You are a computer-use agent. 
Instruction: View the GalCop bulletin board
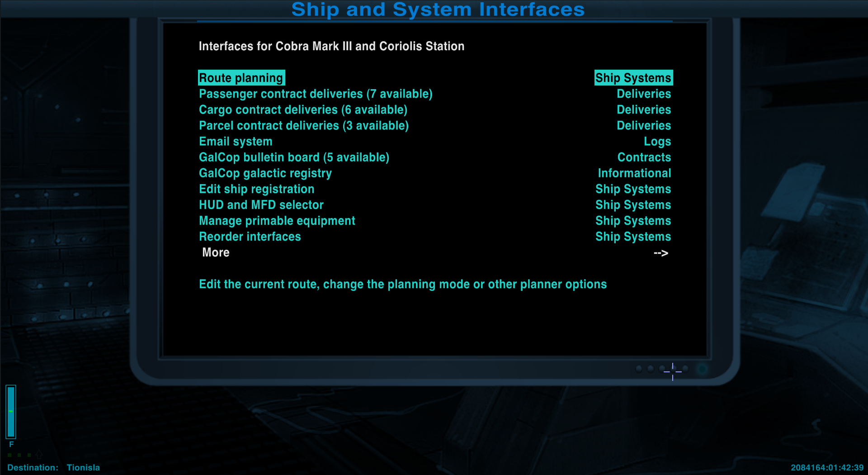coord(294,157)
